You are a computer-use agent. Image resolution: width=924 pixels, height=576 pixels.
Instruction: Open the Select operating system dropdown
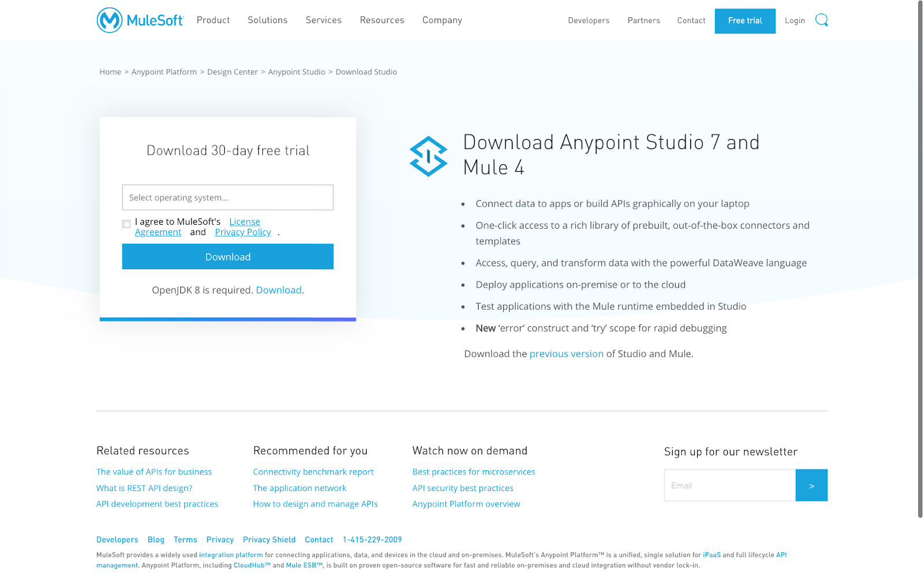coord(228,198)
